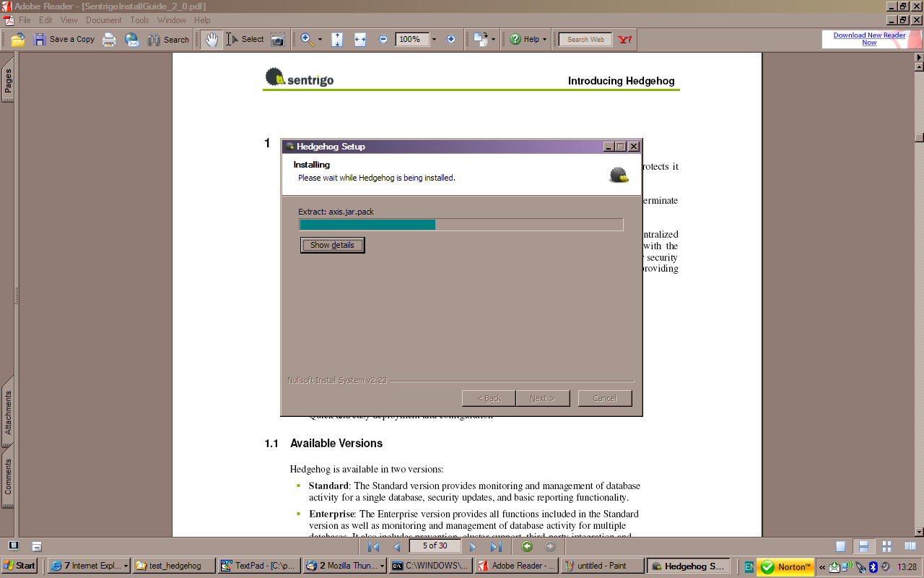This screenshot has height=578, width=924.
Task: Click the Hedgehog install progress bar
Action: coord(461,225)
